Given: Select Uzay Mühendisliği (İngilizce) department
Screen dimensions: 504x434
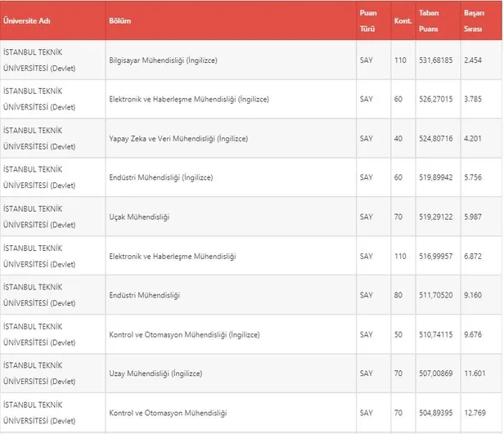Looking at the screenshot, I should click(155, 374).
